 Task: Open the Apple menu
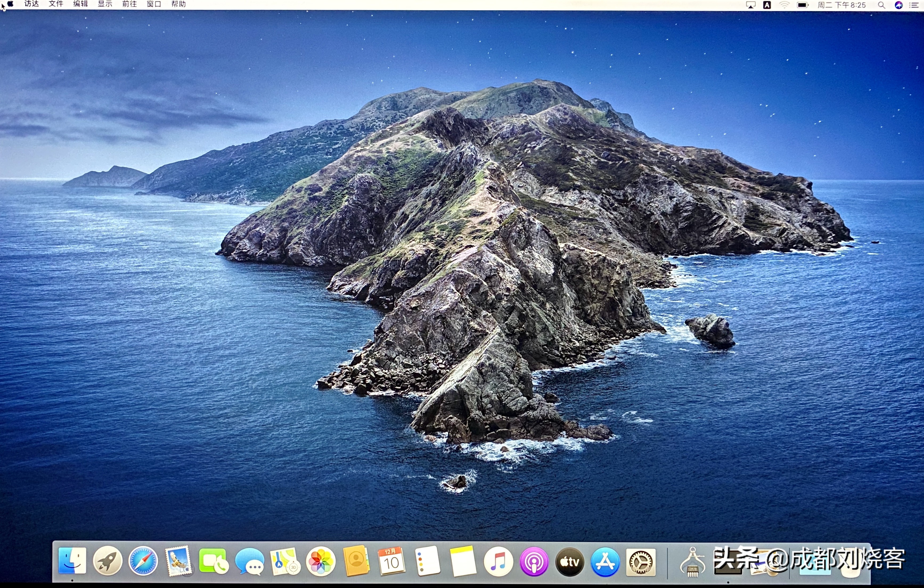tap(11, 4)
